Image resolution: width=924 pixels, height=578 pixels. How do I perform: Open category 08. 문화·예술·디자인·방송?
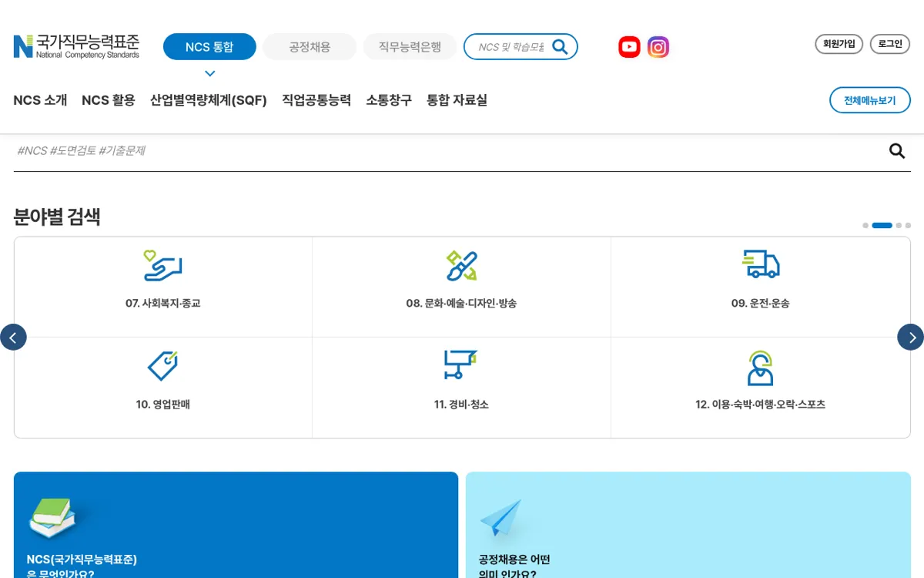(x=461, y=287)
